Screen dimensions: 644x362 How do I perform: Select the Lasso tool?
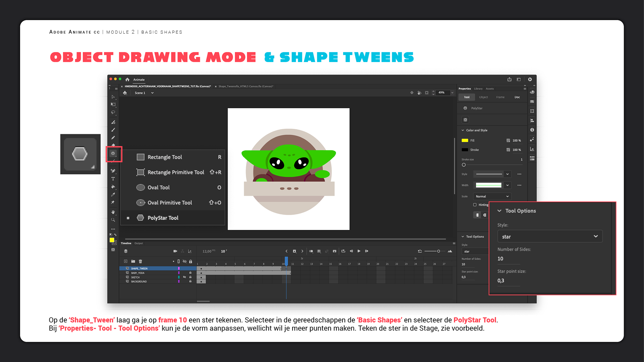pyautogui.click(x=113, y=113)
